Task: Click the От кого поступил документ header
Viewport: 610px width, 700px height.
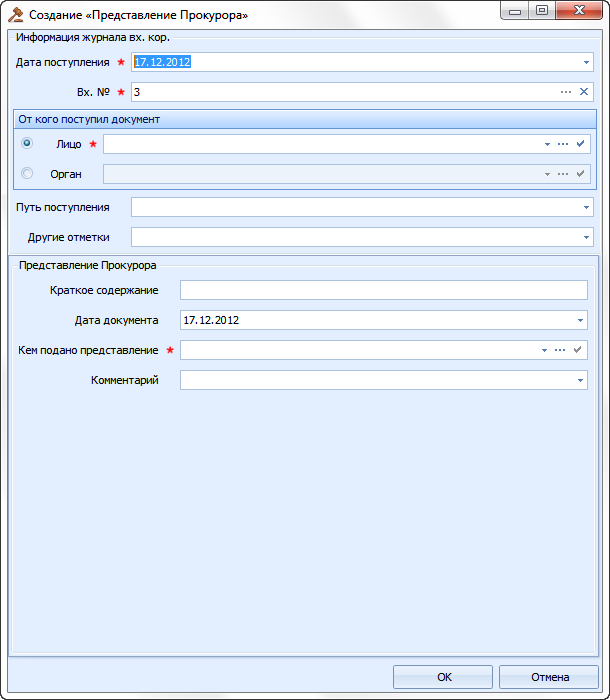Action: tap(305, 120)
